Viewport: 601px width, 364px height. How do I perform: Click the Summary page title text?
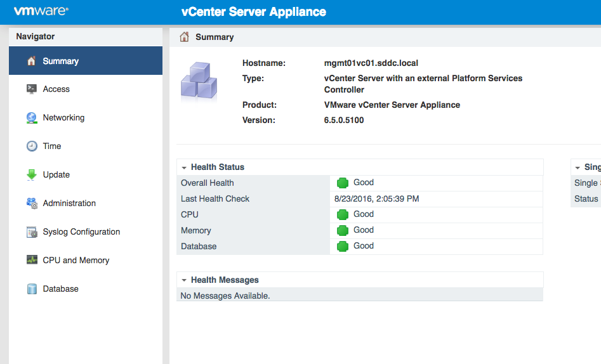point(215,37)
